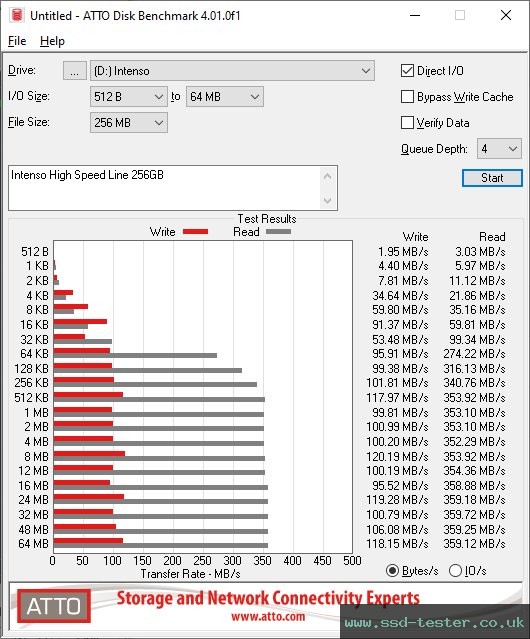Click the 128 KB row label in chart
This screenshot has width=530, height=639.
(31, 368)
